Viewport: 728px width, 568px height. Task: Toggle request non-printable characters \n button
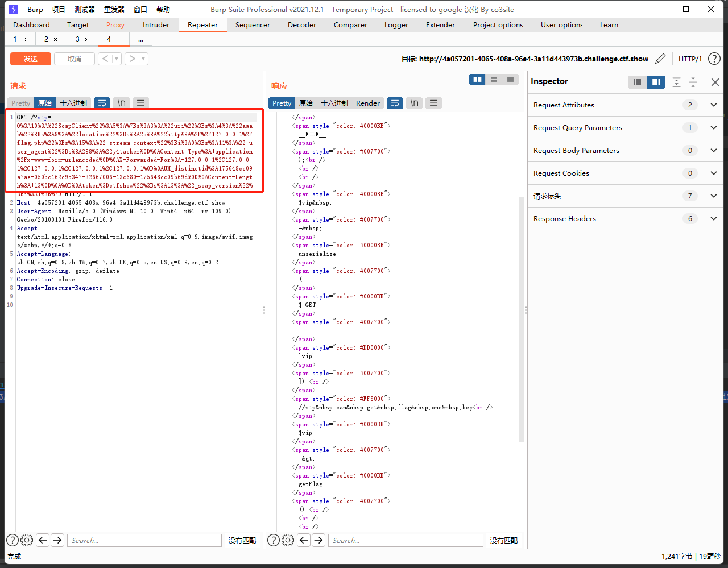pos(121,103)
